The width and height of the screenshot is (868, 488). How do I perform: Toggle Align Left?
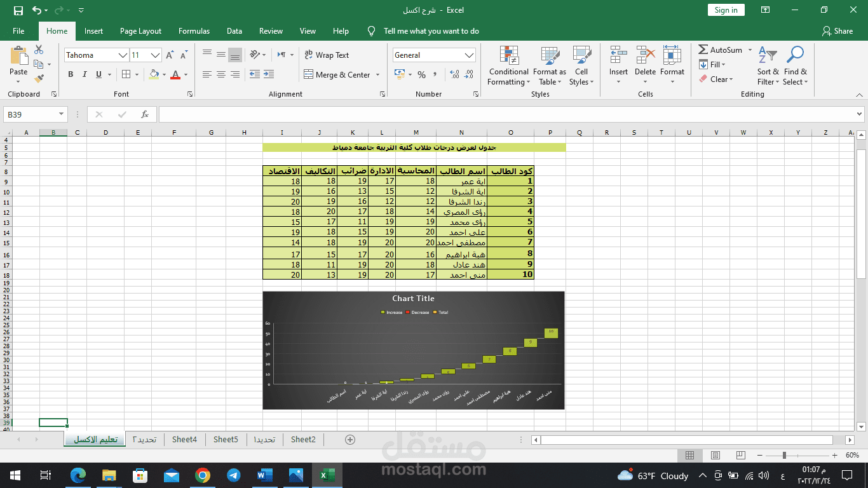point(207,74)
